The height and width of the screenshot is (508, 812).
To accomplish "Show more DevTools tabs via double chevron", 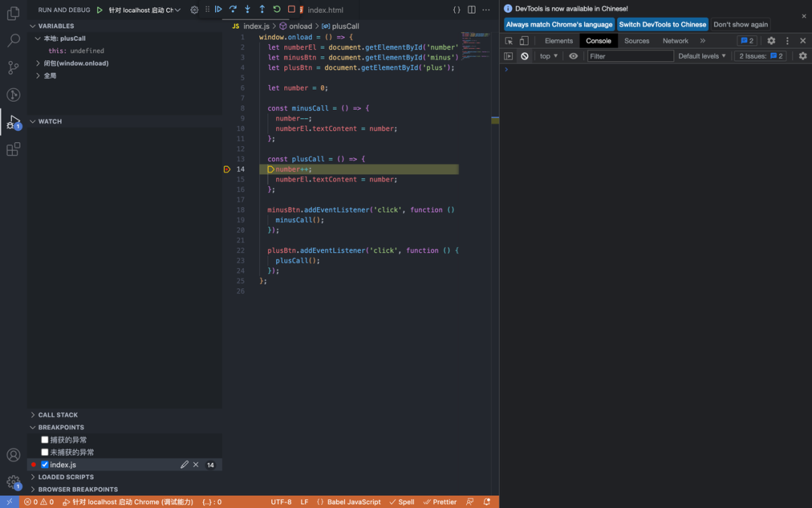I will [x=703, y=41].
